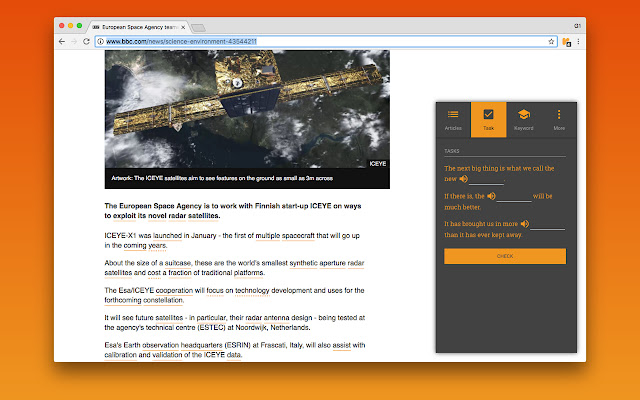Click the underlined word 'launched'
Screen dimensions: 640x400
(x=167, y=236)
